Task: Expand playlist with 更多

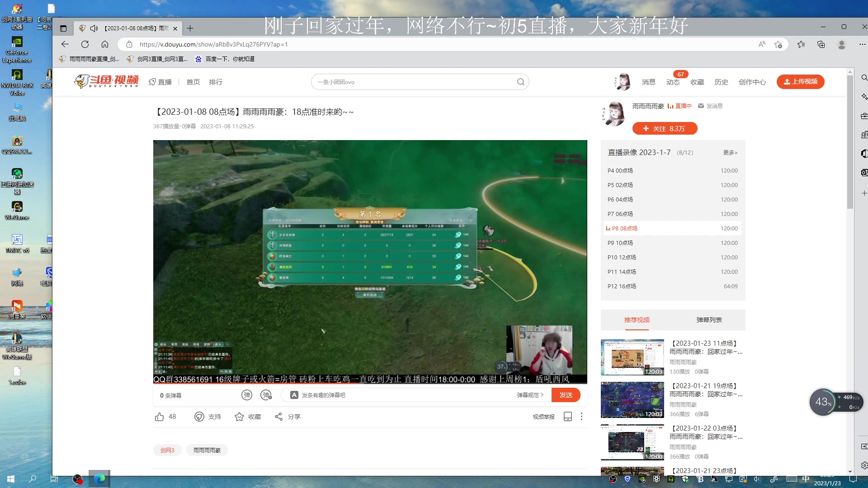Action: (x=730, y=153)
